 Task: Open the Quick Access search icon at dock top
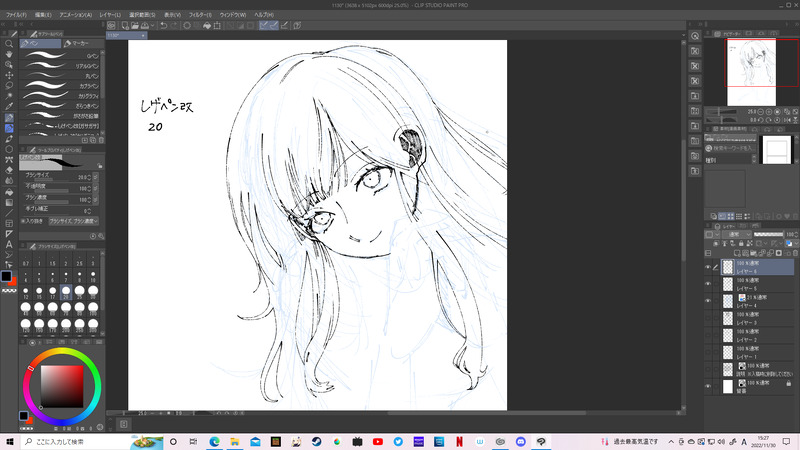point(695,36)
